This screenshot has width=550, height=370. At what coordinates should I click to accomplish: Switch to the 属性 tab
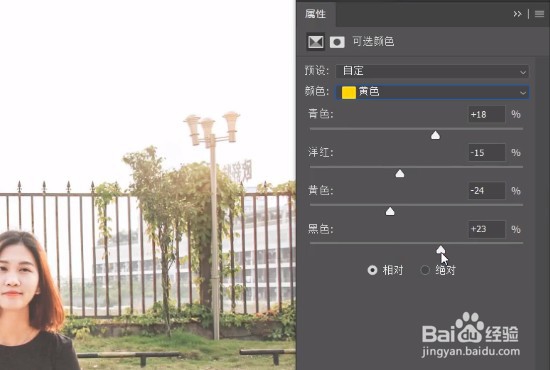tap(315, 14)
